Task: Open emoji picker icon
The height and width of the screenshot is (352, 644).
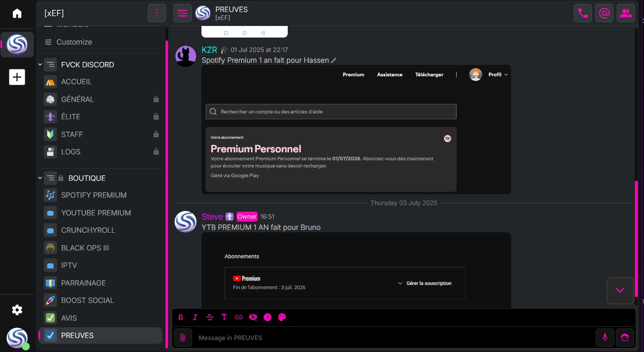Action: coord(625,338)
